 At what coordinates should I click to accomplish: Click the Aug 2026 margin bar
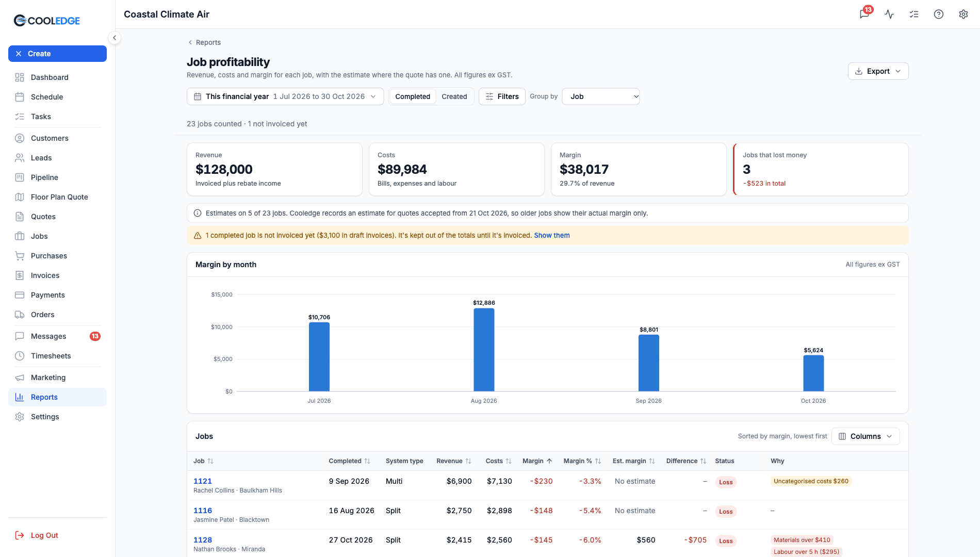(x=484, y=350)
